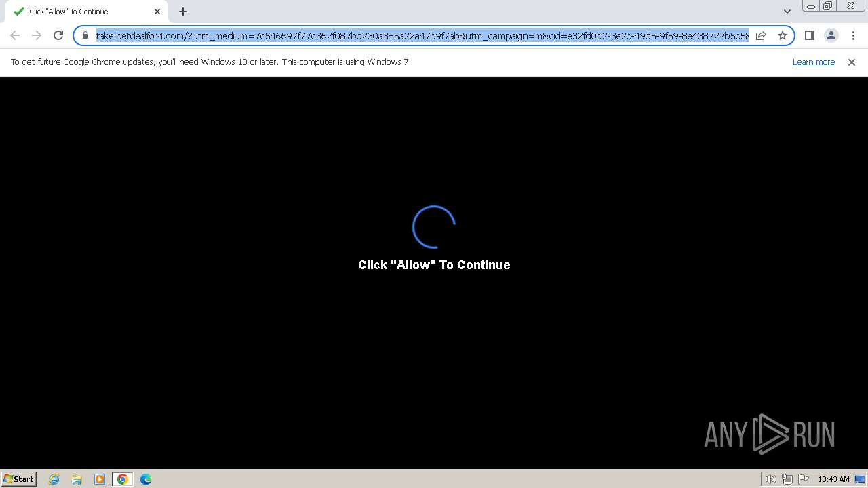Open the network tray icon

click(787, 479)
